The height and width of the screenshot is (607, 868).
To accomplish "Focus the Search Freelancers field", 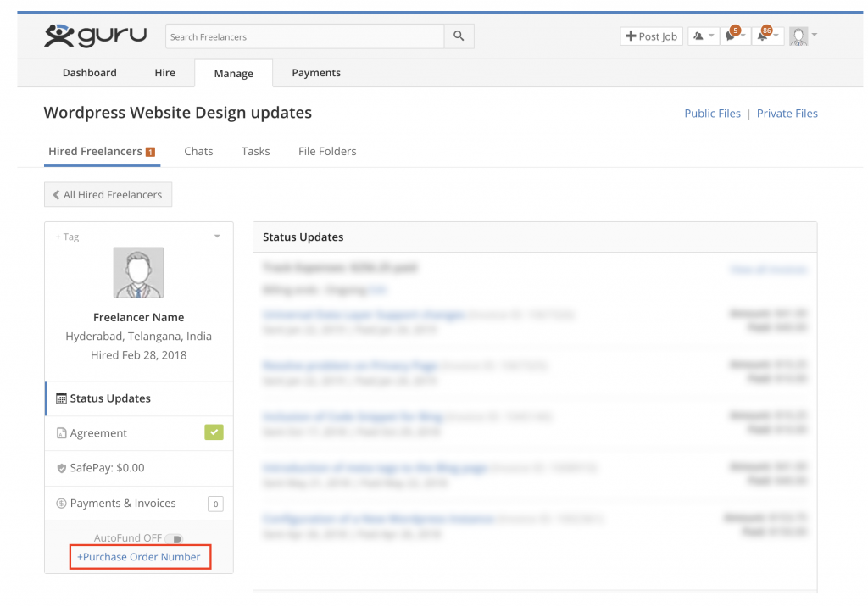I will pos(305,36).
